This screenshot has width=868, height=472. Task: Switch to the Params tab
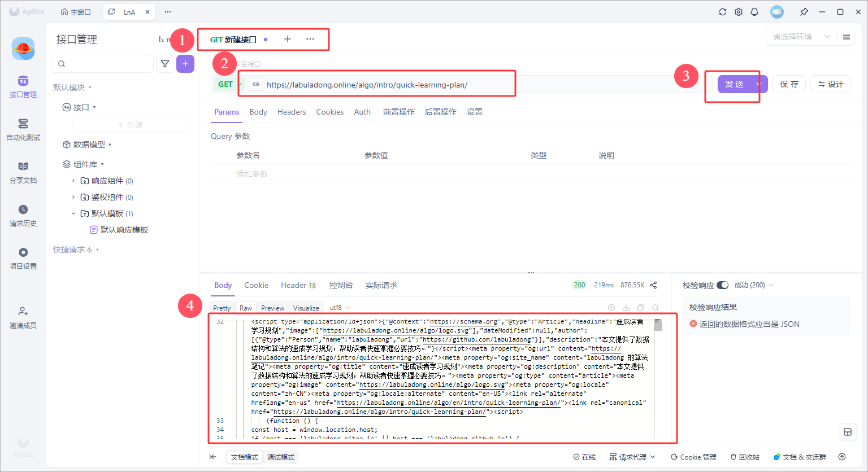pyautogui.click(x=227, y=112)
